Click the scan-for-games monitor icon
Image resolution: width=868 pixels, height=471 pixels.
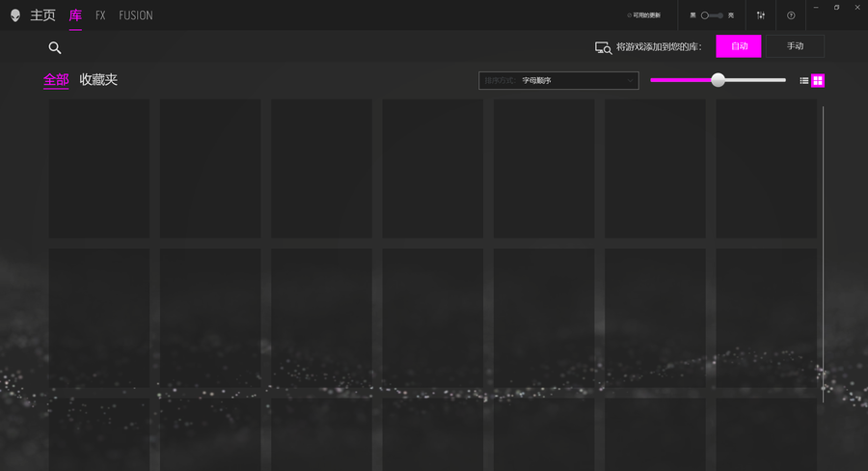point(603,47)
